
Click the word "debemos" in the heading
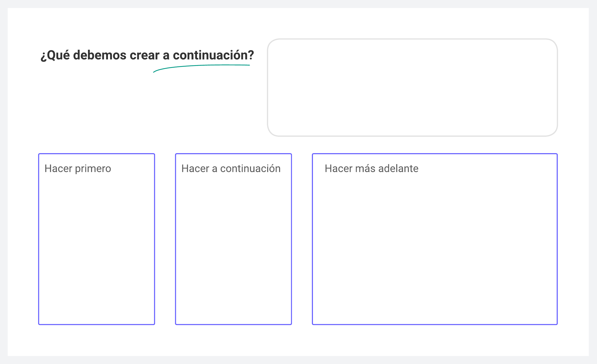[x=100, y=55]
